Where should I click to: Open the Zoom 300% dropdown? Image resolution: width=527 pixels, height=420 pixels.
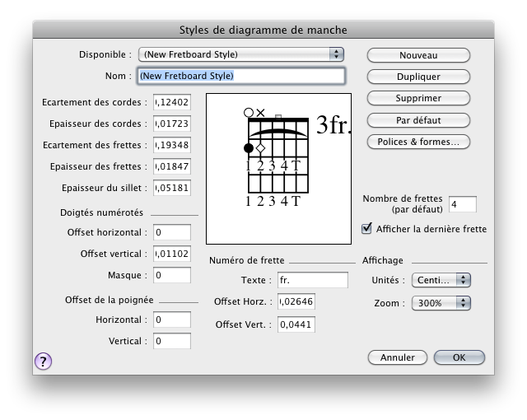pos(441,303)
